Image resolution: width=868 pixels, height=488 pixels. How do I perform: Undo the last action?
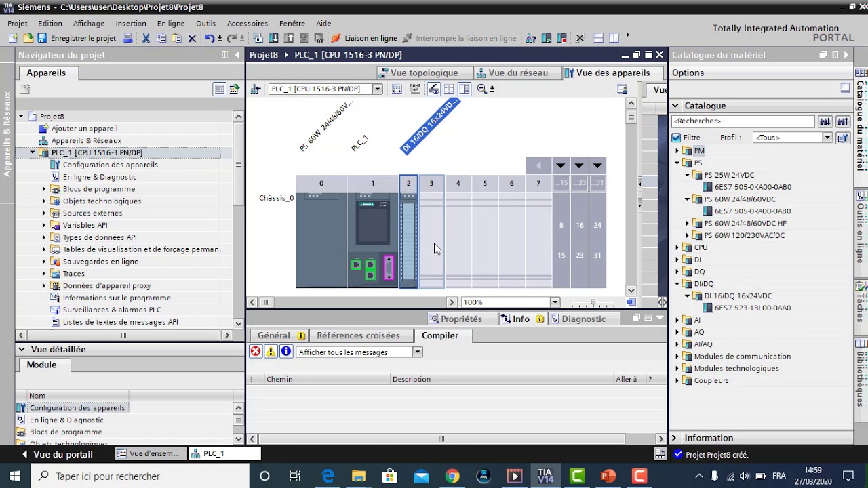(x=210, y=39)
